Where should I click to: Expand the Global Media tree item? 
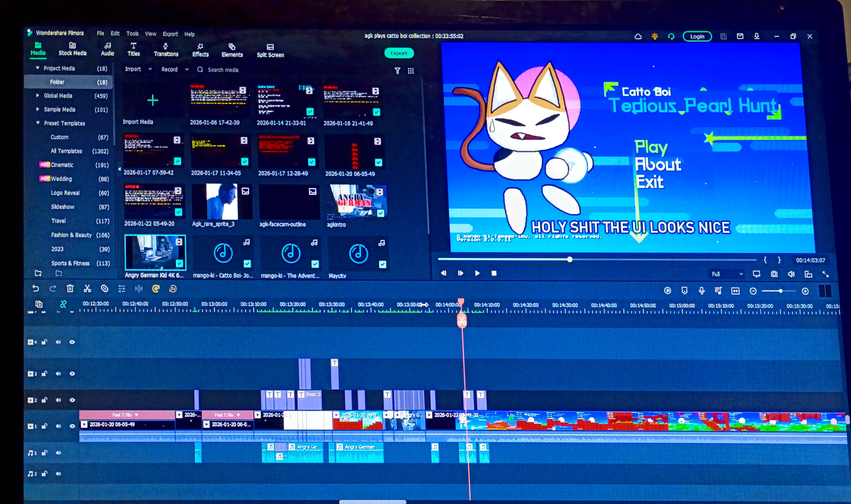point(37,96)
